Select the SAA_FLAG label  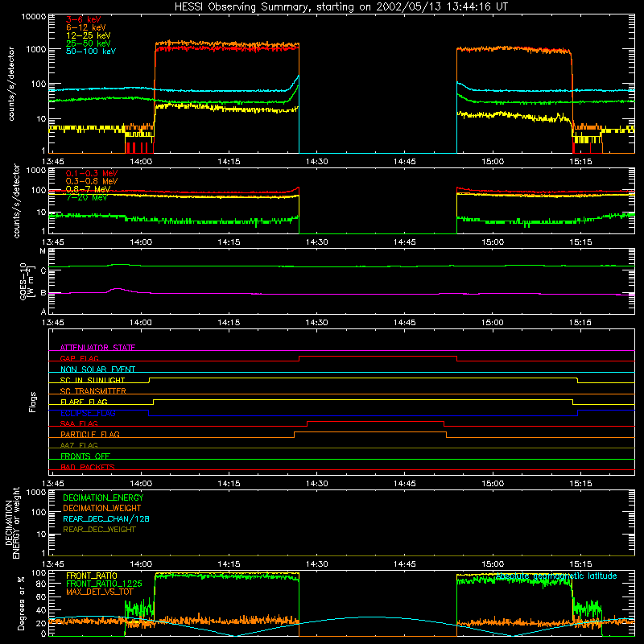click(x=79, y=423)
